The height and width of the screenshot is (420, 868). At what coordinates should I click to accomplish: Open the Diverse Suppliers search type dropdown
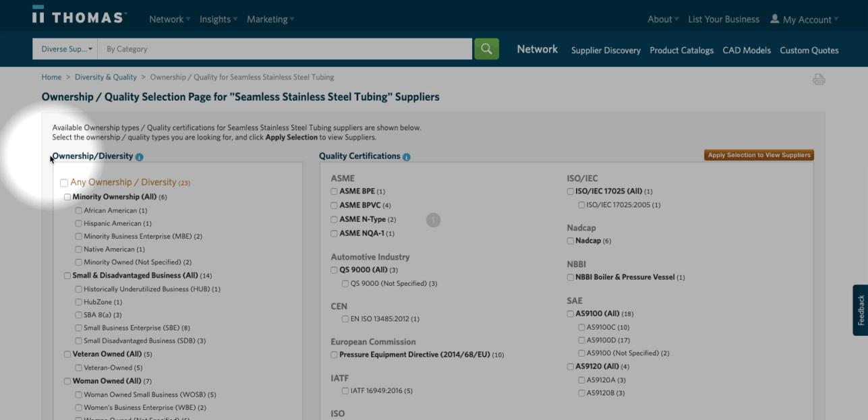point(65,49)
